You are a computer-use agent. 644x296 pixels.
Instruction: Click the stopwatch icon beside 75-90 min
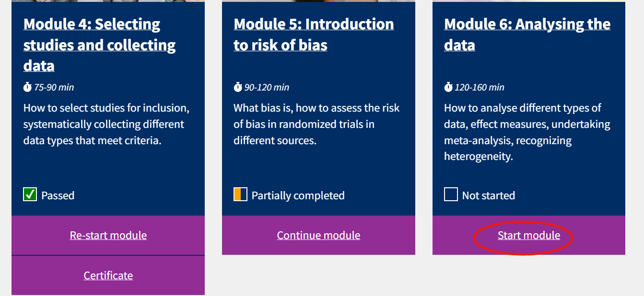tap(27, 87)
